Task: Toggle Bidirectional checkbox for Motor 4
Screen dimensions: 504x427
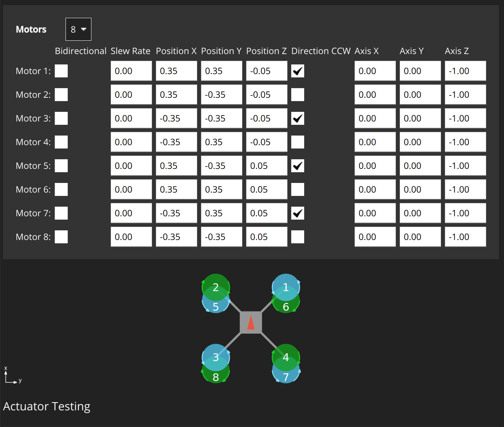Action: pyautogui.click(x=61, y=142)
